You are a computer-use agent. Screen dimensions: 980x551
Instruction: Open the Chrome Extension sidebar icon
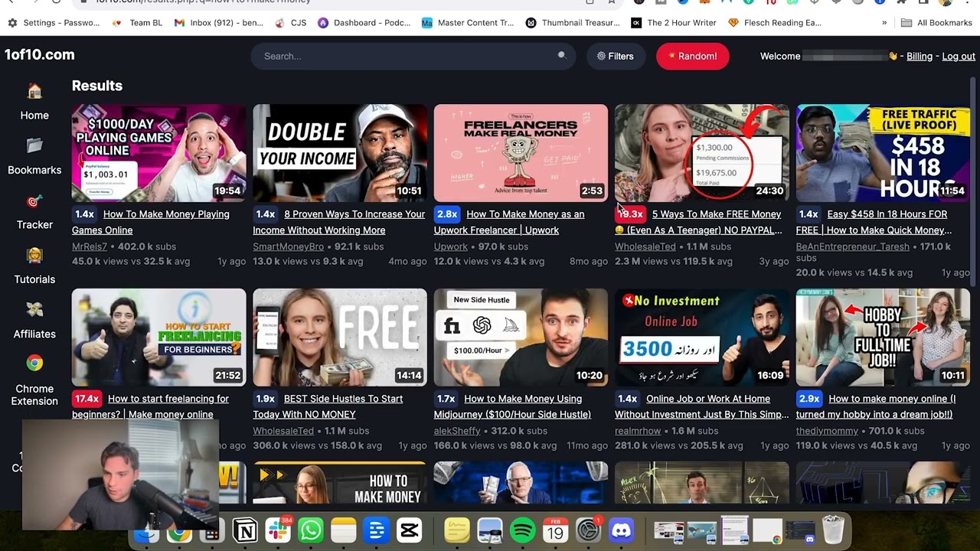point(34,364)
